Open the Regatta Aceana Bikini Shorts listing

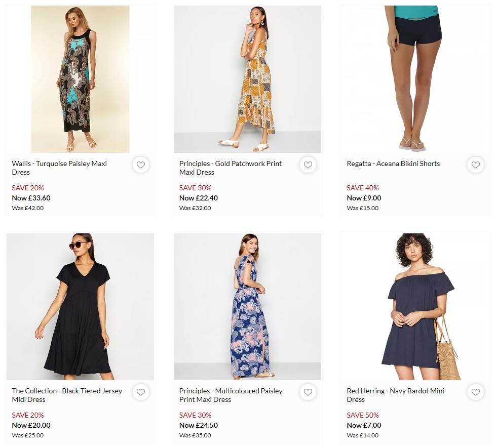[x=393, y=164]
